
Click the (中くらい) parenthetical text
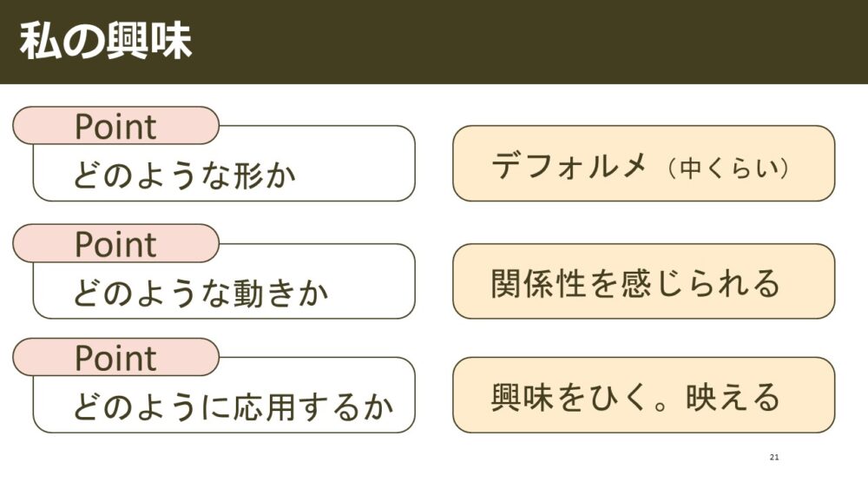coord(728,168)
